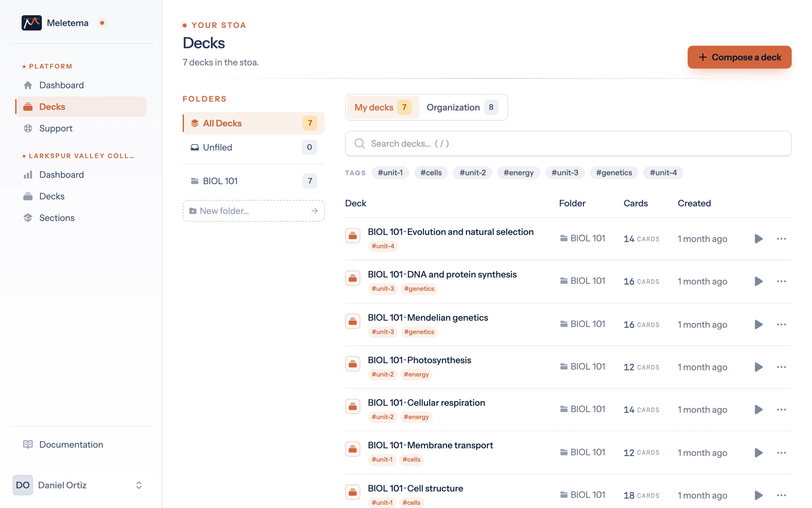812x508 pixels.
Task: Filter decks by #energy tag
Action: point(519,173)
